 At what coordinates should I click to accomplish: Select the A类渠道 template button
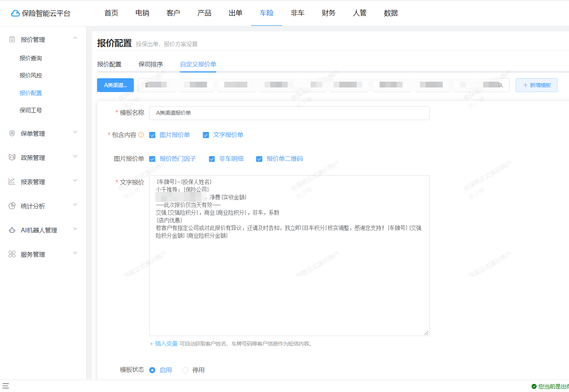tap(115, 85)
